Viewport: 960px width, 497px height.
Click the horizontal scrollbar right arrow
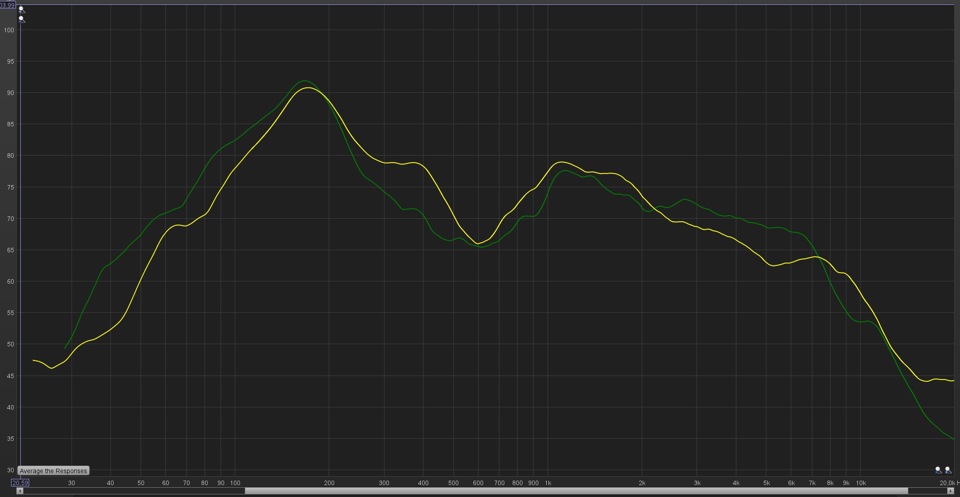pos(953,491)
